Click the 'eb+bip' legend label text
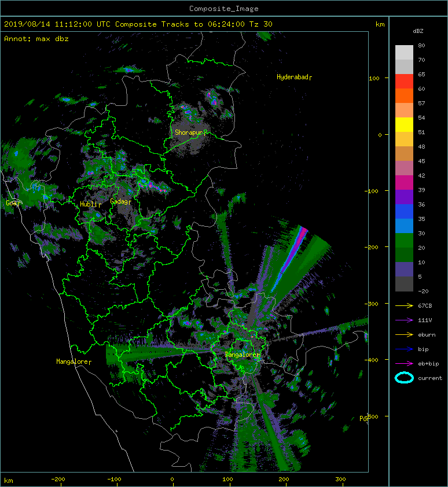 (x=428, y=363)
